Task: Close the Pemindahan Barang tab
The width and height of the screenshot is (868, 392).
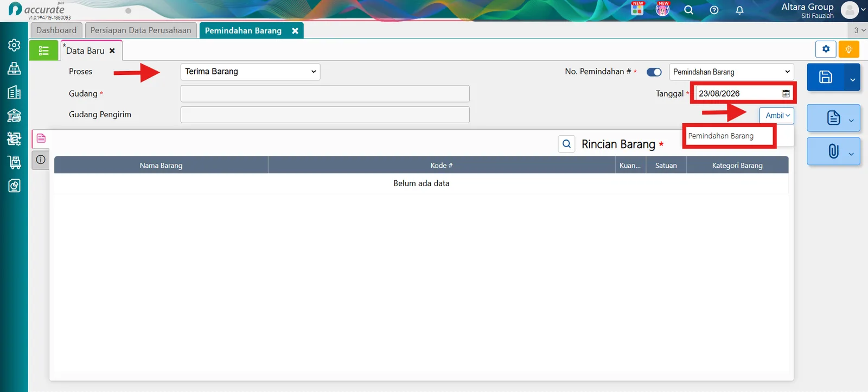Action: click(295, 31)
